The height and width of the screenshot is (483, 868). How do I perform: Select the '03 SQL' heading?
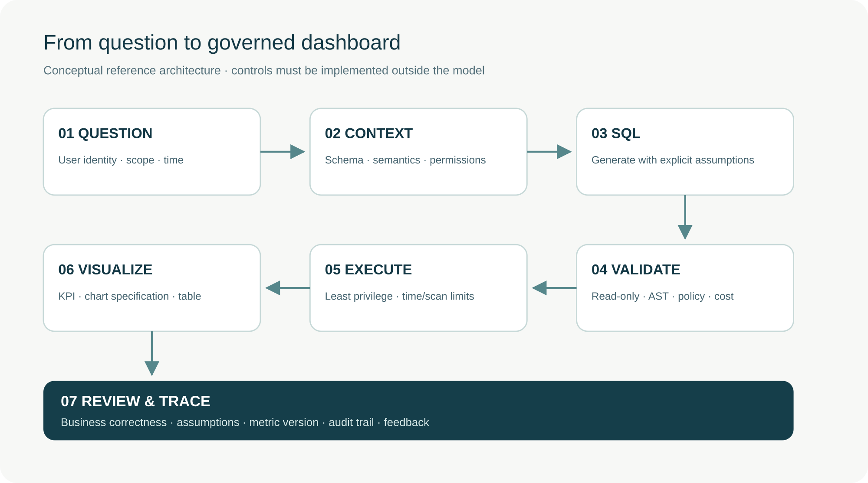point(616,133)
